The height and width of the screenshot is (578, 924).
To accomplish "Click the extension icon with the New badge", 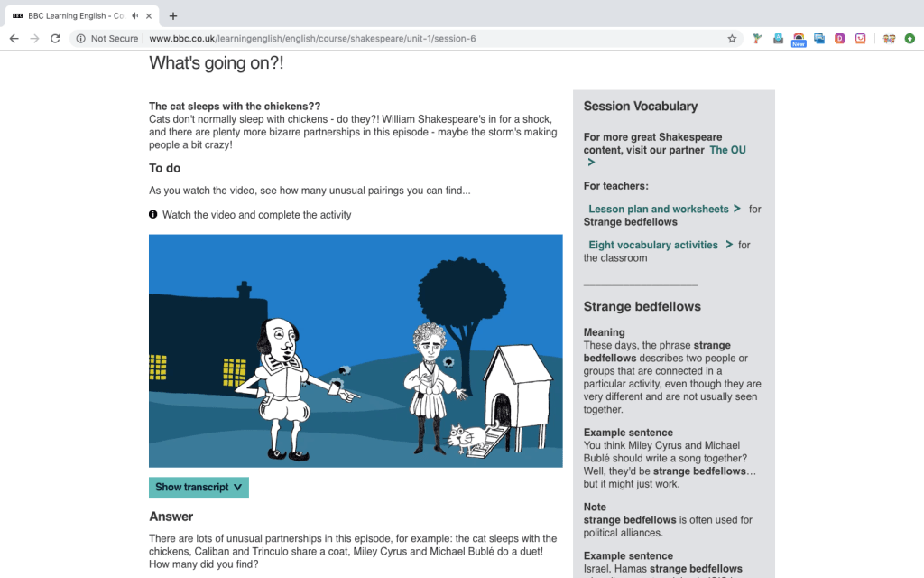I will coord(798,39).
